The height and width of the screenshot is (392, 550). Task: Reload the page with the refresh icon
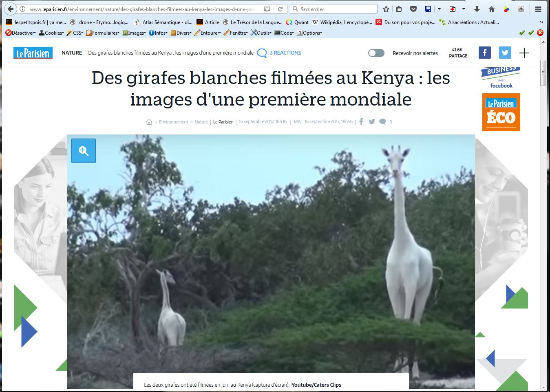[x=280, y=9]
